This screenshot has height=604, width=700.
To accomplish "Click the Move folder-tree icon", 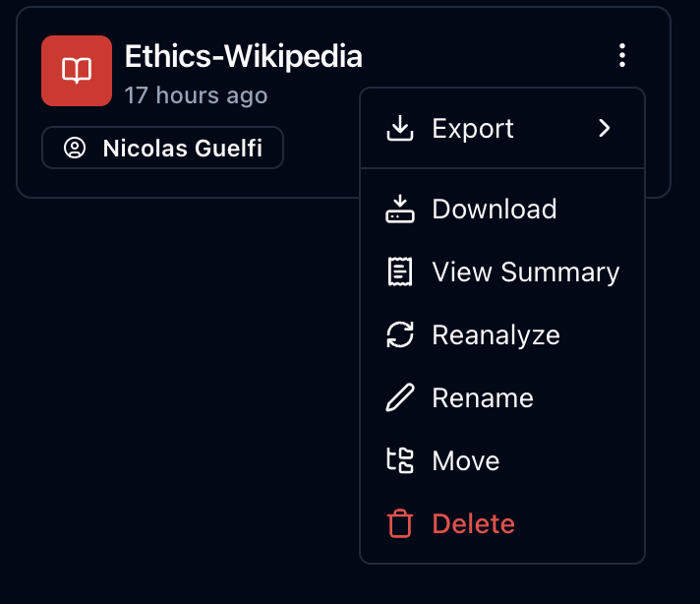I will [x=399, y=461].
